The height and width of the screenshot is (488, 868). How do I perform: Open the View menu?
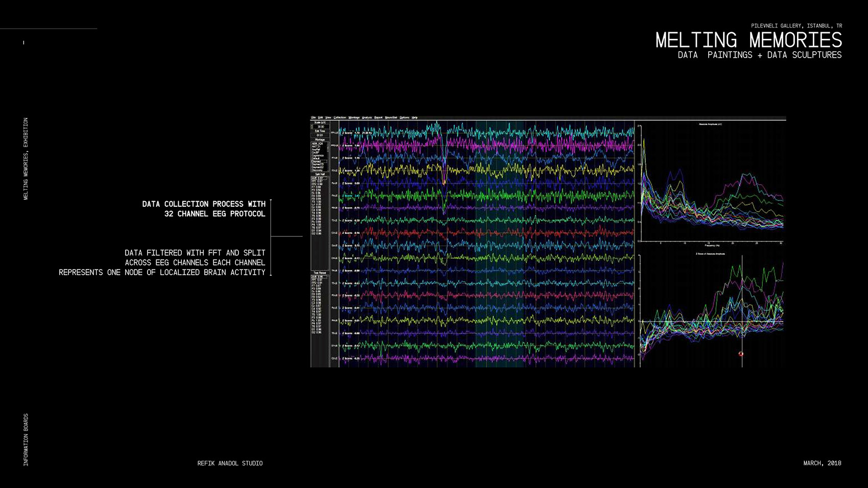(328, 117)
